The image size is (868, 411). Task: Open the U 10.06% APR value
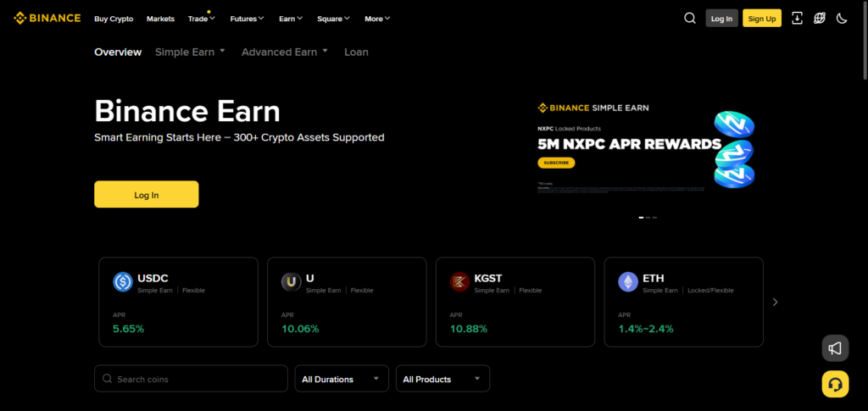click(300, 329)
